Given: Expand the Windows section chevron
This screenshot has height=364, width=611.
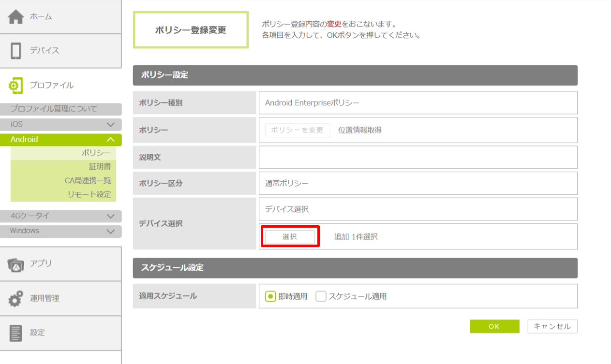Looking at the screenshot, I should [110, 231].
